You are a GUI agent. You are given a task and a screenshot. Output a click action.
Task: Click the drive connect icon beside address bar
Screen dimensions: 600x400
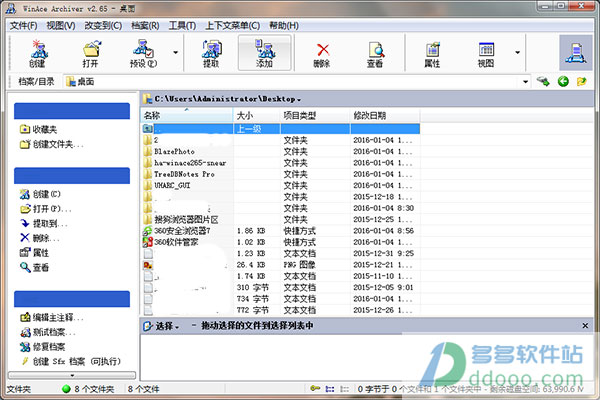click(543, 81)
